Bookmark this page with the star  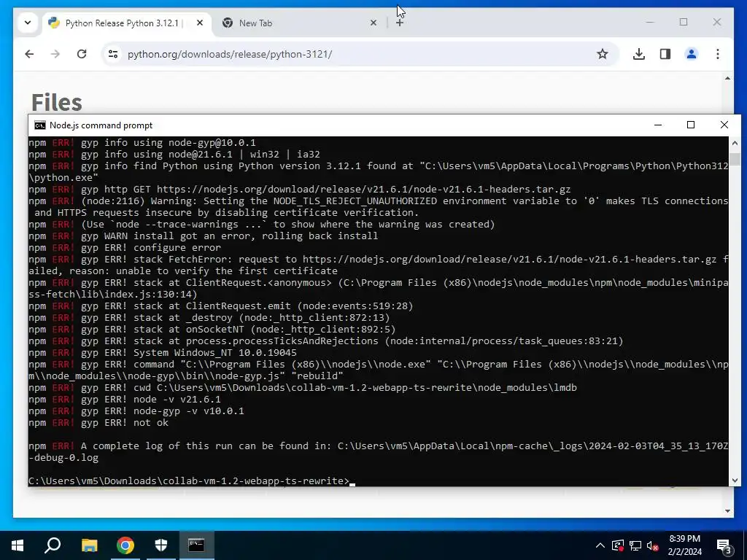coord(602,54)
